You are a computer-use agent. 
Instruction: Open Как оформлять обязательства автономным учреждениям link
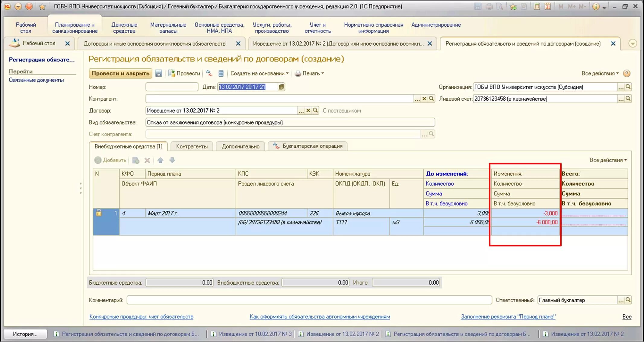pos(320,317)
